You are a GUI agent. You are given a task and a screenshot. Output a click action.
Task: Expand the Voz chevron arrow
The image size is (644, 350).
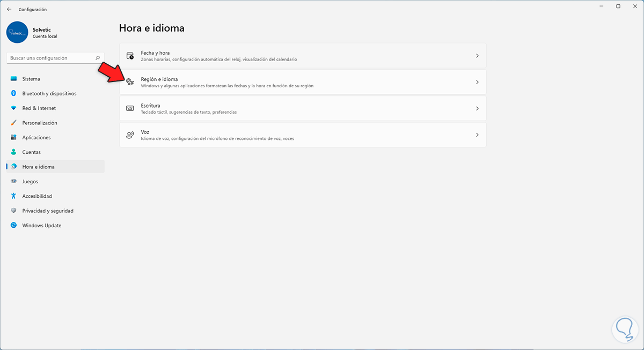click(477, 135)
